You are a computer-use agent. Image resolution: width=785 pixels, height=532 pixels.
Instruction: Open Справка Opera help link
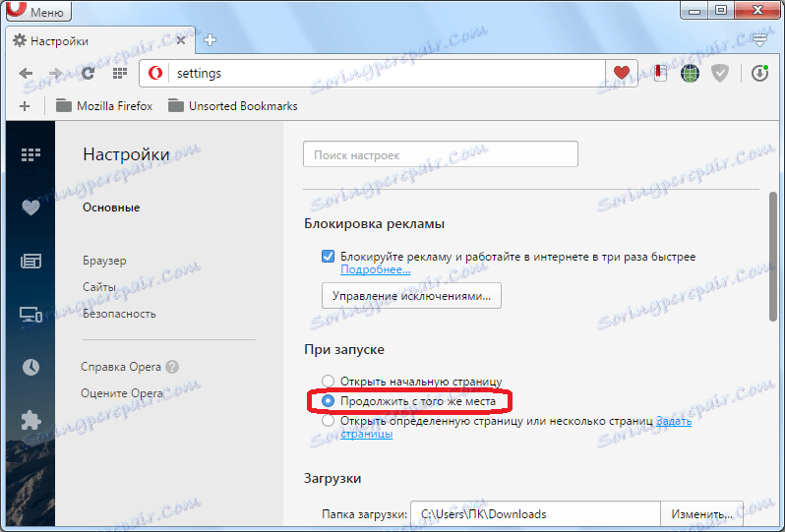pyautogui.click(x=121, y=367)
